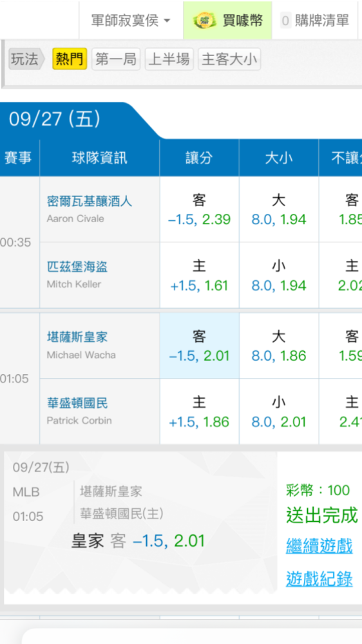362x644 pixels.
Task: Click receipt selection 皇家 客 -1.5, 2.01
Action: click(x=138, y=541)
